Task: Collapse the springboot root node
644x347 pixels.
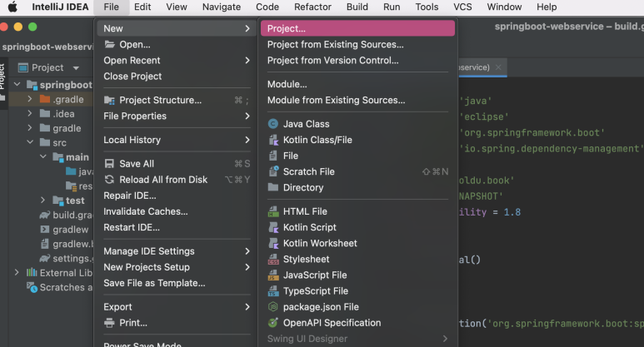Action: 17,85
